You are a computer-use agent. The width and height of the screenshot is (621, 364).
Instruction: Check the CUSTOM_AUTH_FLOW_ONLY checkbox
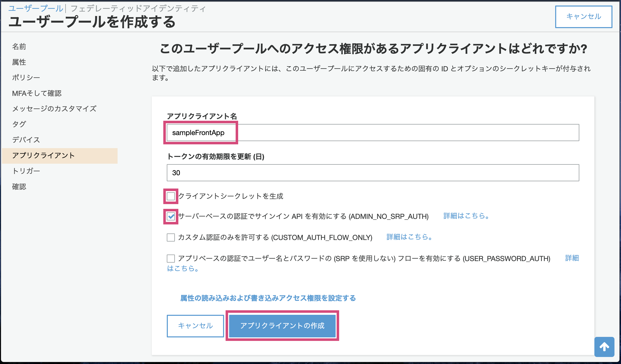[x=171, y=237]
